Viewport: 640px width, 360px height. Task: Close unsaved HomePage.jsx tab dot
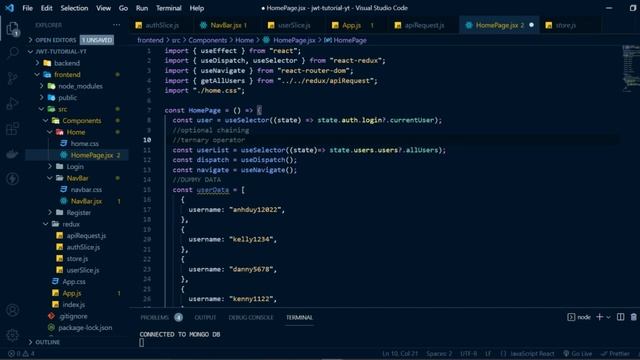[531, 25]
